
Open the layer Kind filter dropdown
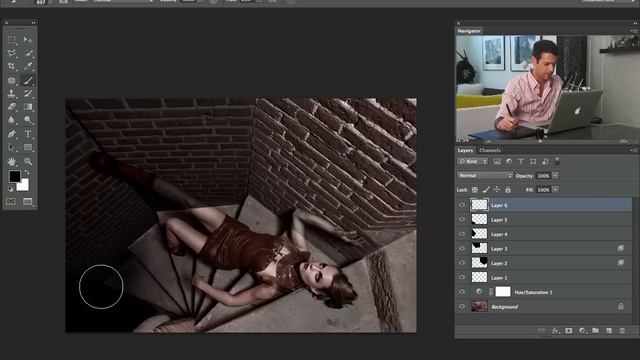coord(473,162)
